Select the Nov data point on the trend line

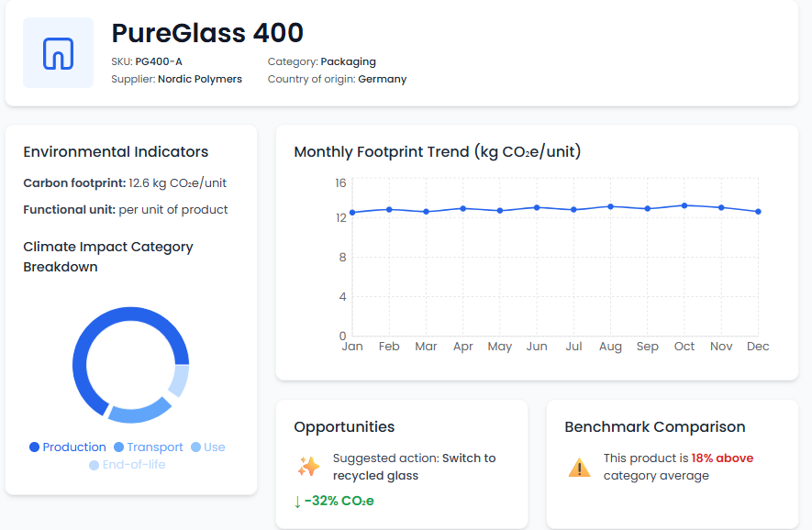click(x=721, y=207)
